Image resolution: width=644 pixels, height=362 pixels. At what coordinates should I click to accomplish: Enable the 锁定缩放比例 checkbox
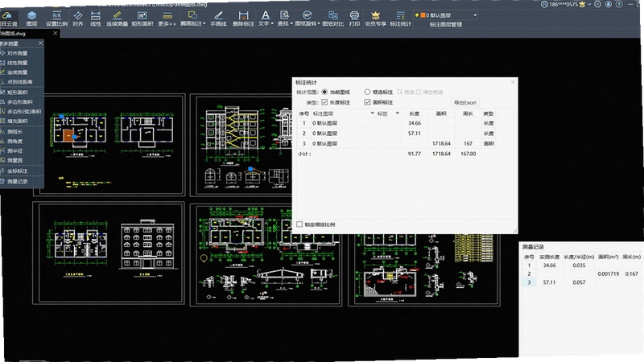pyautogui.click(x=299, y=224)
